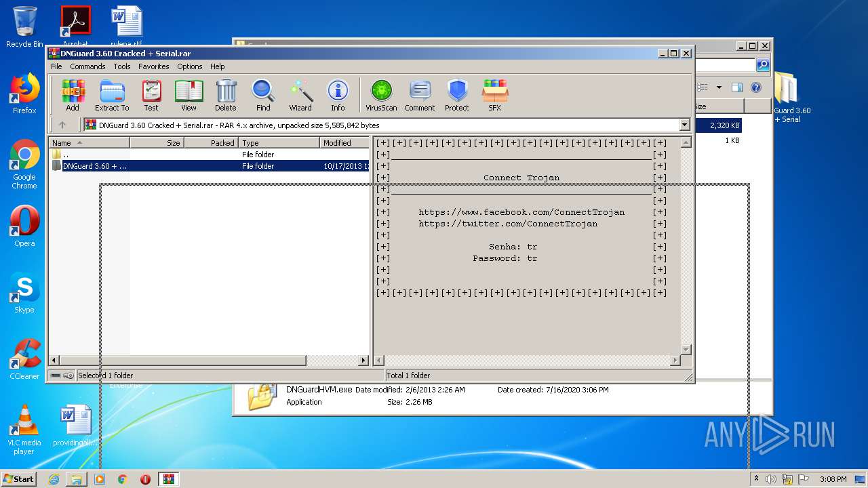The height and width of the screenshot is (488, 868).
Task: Click the Delete trash icon
Action: 226,95
